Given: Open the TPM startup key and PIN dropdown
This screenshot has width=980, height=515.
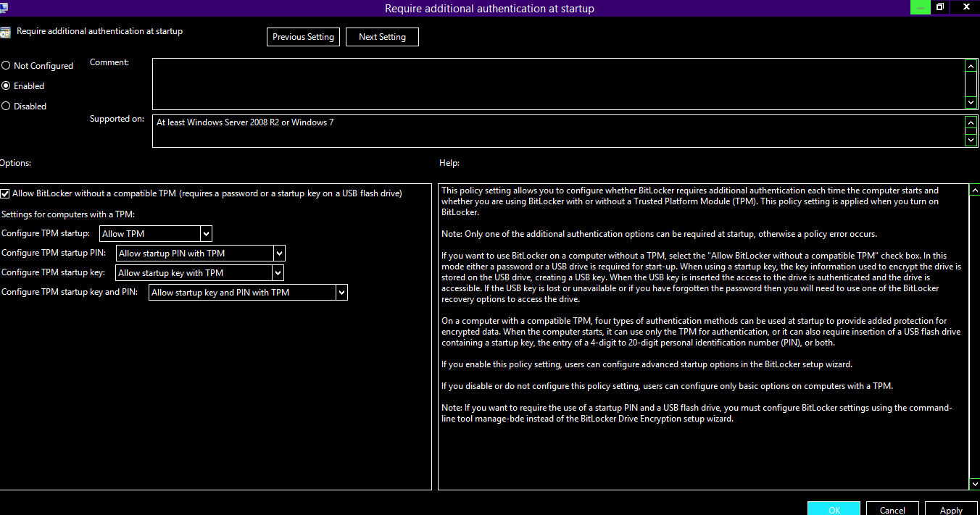Looking at the screenshot, I should coord(248,292).
